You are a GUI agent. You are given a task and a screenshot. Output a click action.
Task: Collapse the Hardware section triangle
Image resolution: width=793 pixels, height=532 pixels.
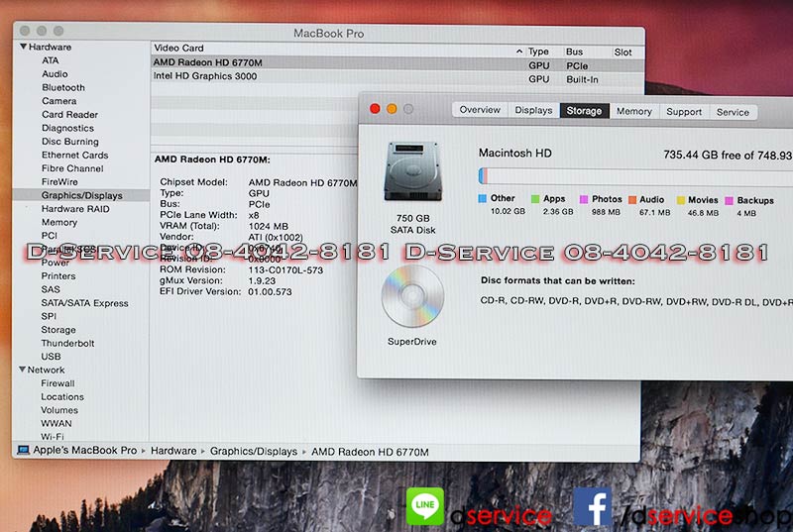tap(23, 47)
